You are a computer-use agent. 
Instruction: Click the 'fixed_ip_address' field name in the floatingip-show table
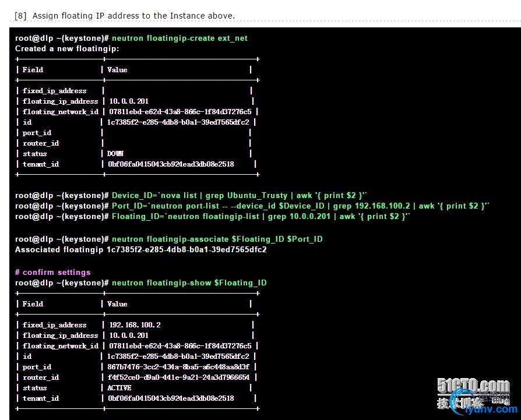coord(55,324)
